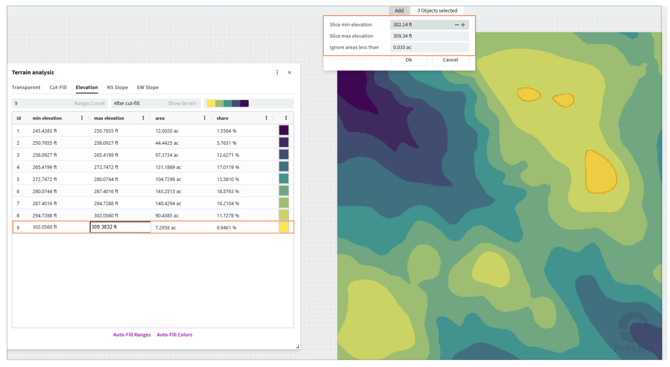The width and height of the screenshot is (670, 367).
Task: Click the area column header
Action: click(x=160, y=118)
